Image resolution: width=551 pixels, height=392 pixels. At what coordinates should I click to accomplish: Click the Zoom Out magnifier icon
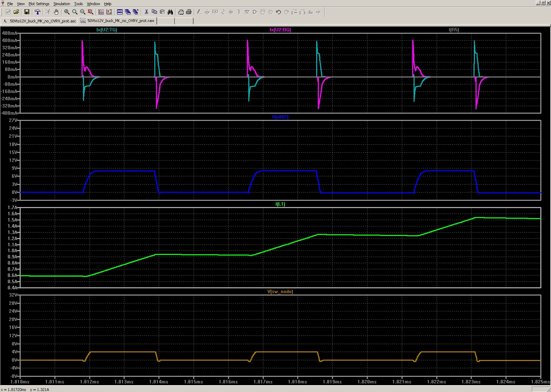coord(83,12)
